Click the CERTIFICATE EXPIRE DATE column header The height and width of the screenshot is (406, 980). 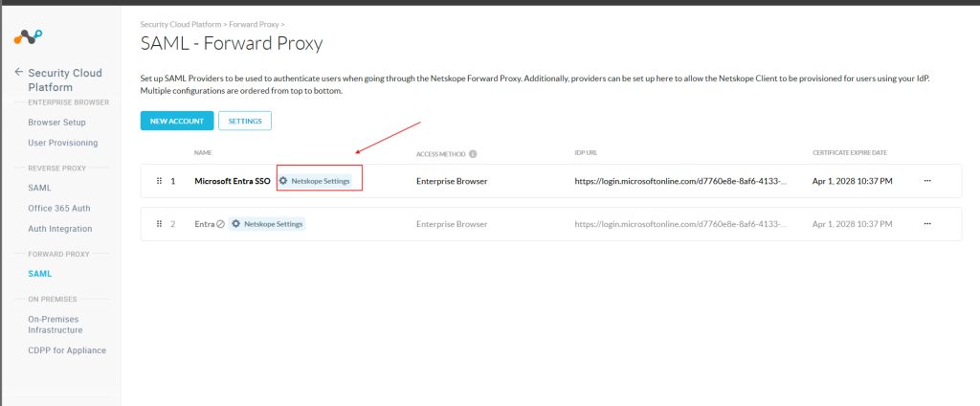[850, 153]
